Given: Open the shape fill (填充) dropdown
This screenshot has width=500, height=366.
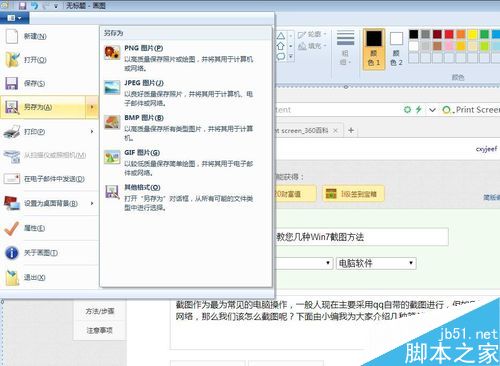Looking at the screenshot, I should click(x=312, y=46).
